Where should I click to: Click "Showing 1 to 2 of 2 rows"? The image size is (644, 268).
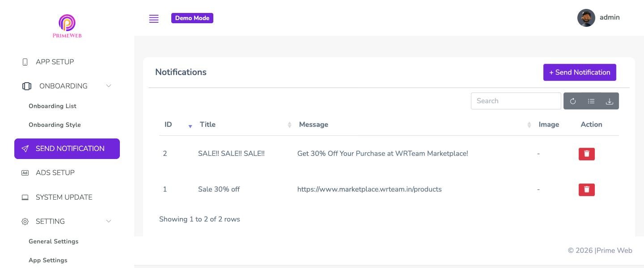[199, 219]
